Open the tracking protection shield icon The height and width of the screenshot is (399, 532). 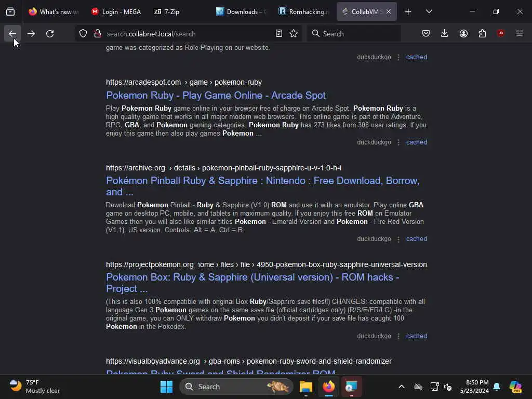[83, 34]
